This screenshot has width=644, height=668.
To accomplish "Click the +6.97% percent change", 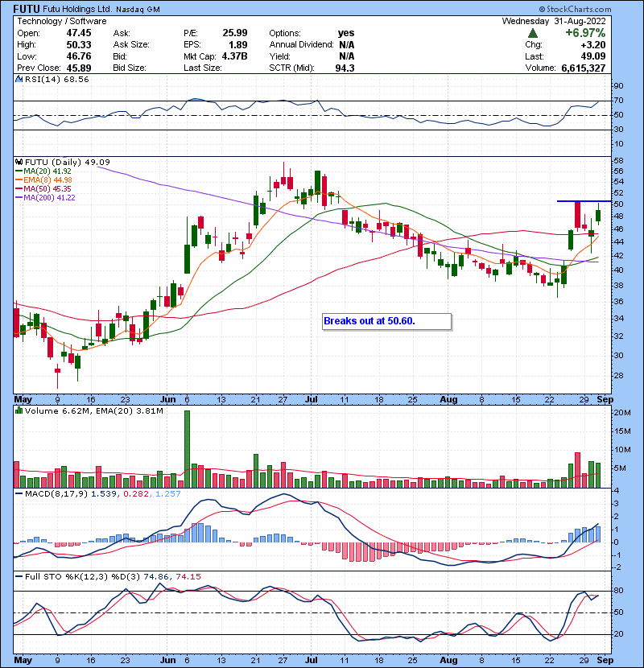I will point(584,33).
